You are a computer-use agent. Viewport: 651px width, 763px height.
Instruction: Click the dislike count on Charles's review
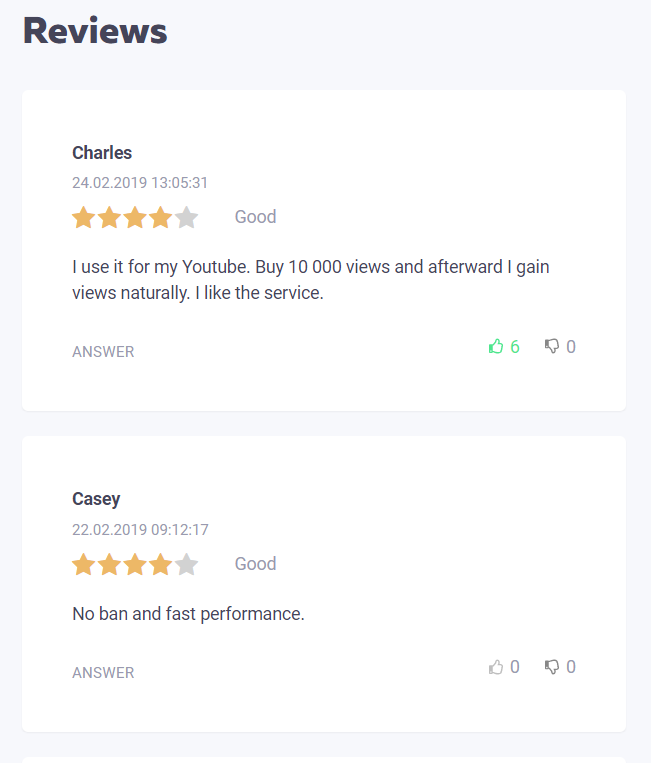click(571, 347)
